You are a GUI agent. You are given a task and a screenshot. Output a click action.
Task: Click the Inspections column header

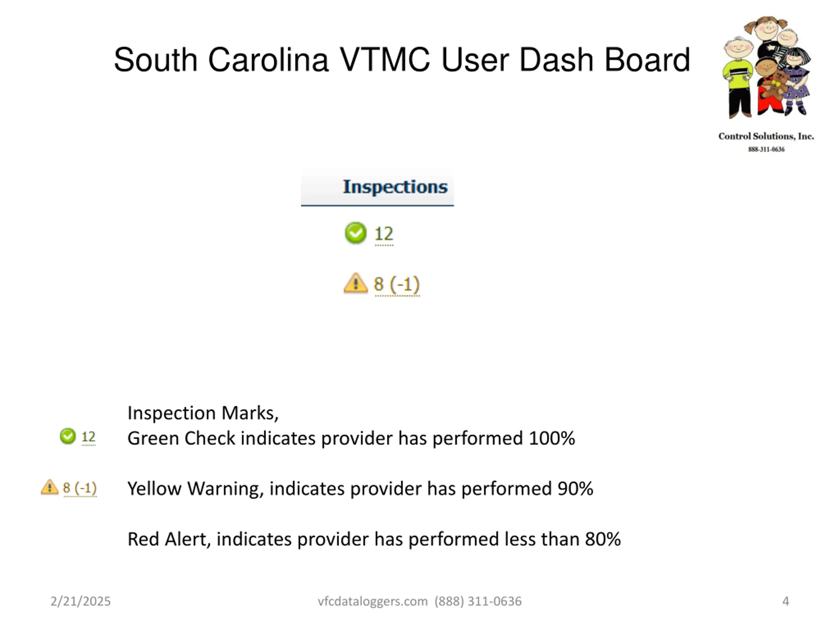click(377, 187)
